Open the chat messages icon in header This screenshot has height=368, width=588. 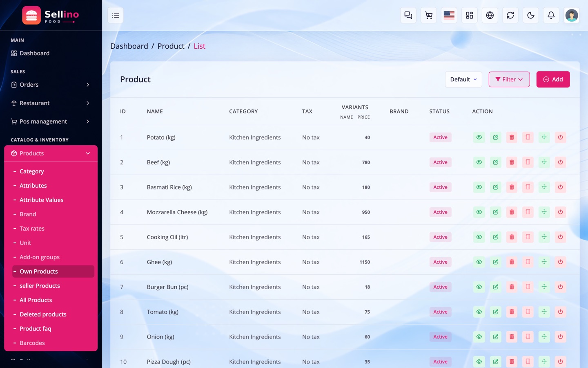408,16
